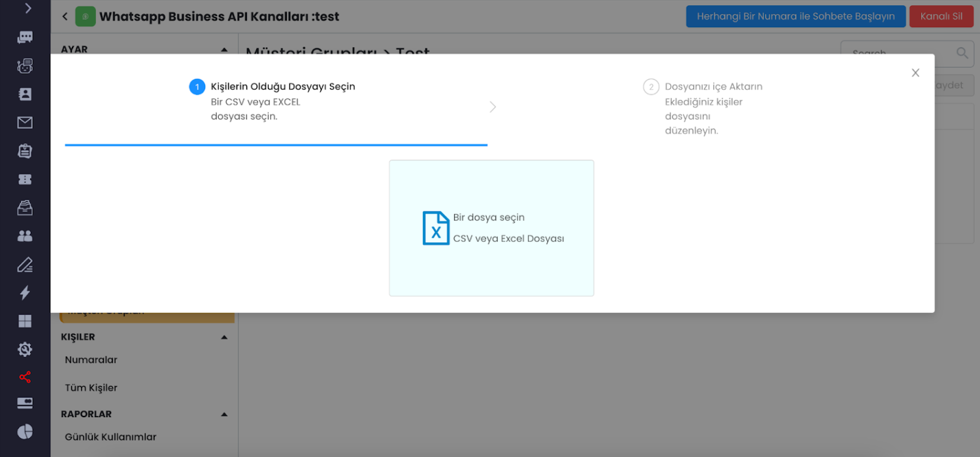This screenshot has height=457, width=980.
Task: Select the red share integrations icon
Action: (25, 377)
